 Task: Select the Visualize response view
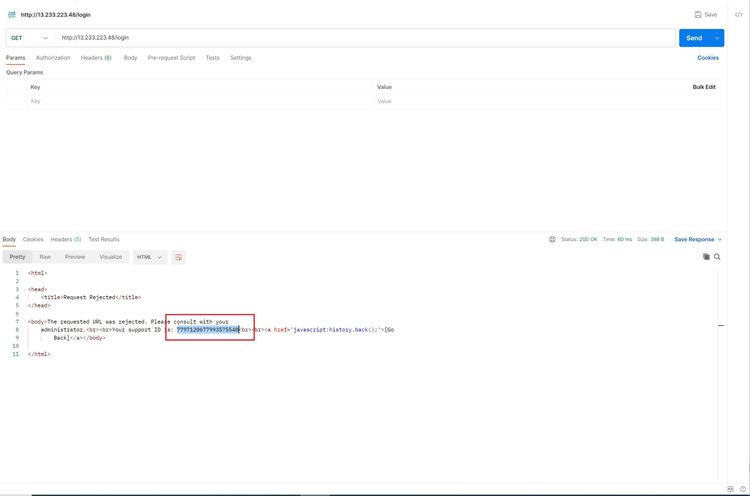pyautogui.click(x=111, y=257)
